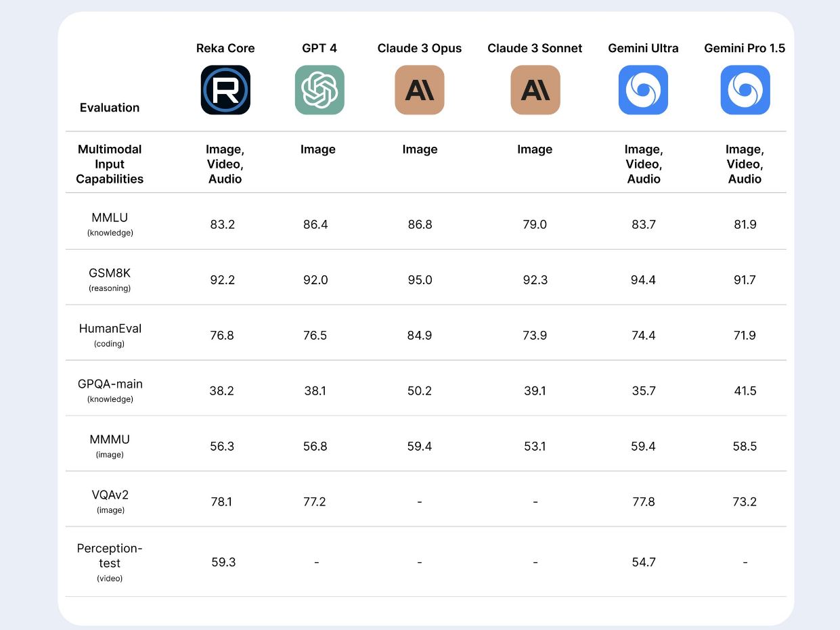The image size is (840, 630).
Task: Click the GPQA-main row label
Action: (110, 390)
